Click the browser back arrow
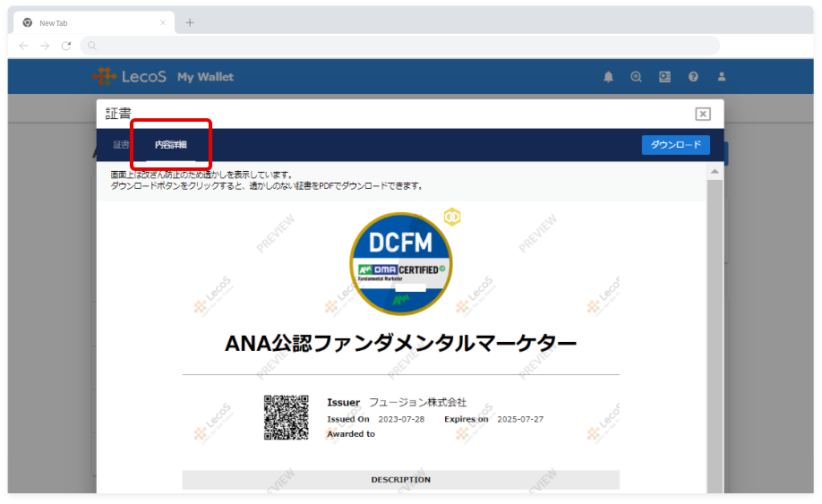 [x=23, y=47]
